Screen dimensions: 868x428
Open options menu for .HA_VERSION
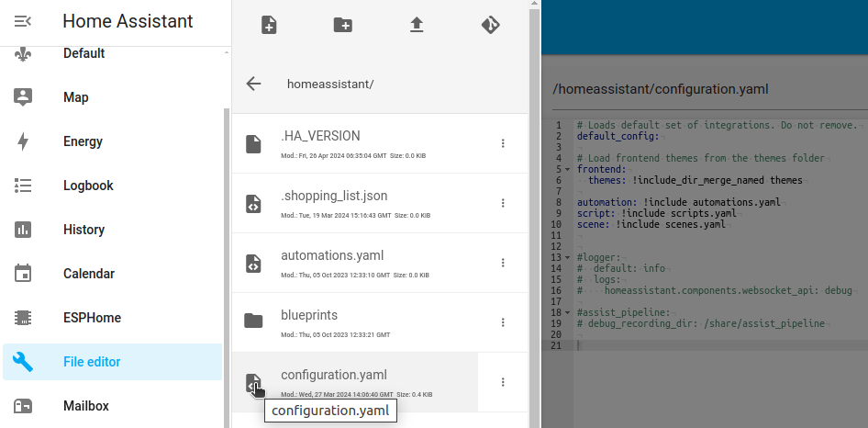coord(502,143)
